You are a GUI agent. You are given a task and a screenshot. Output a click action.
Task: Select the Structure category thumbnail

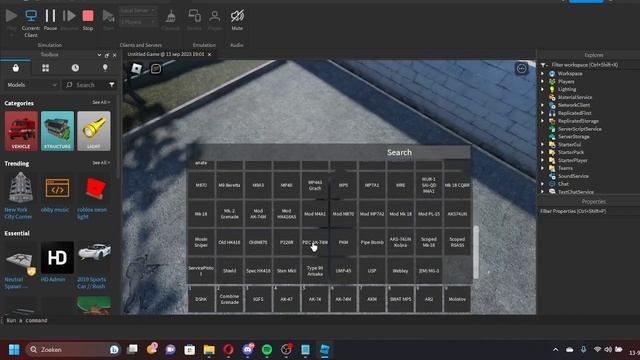pyautogui.click(x=58, y=131)
